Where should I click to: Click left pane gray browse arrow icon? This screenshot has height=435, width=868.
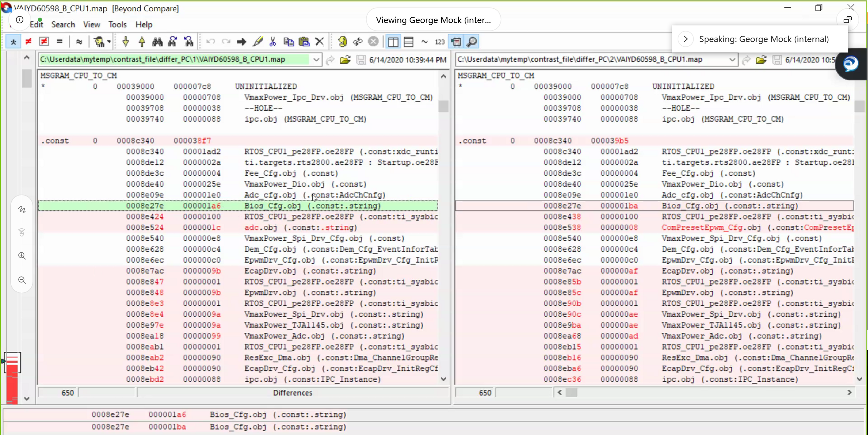click(x=330, y=60)
